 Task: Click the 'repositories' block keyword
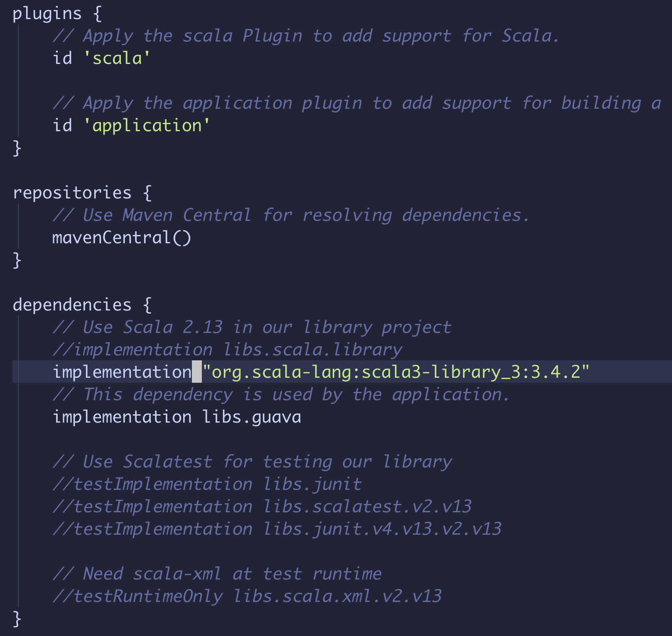click(72, 193)
